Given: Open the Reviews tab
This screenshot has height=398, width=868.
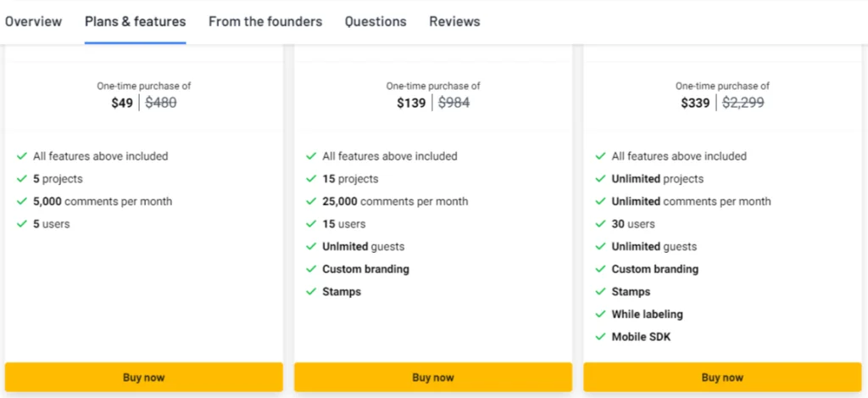Looking at the screenshot, I should (x=454, y=21).
